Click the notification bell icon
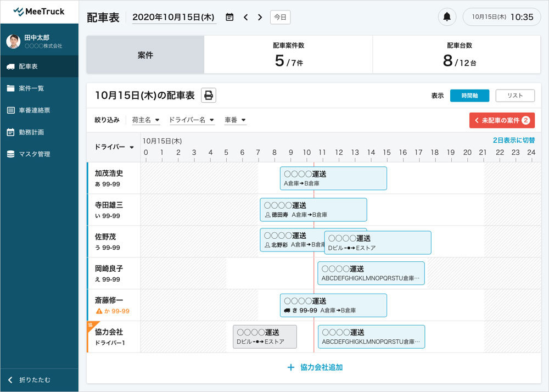This screenshot has height=392, width=549. tap(447, 17)
